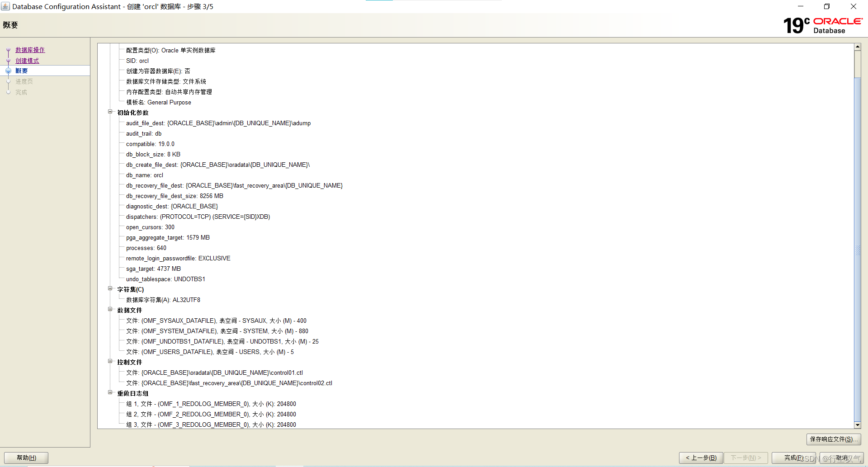Select the OMF_USERS_DATAFILE file row

[x=210, y=352]
